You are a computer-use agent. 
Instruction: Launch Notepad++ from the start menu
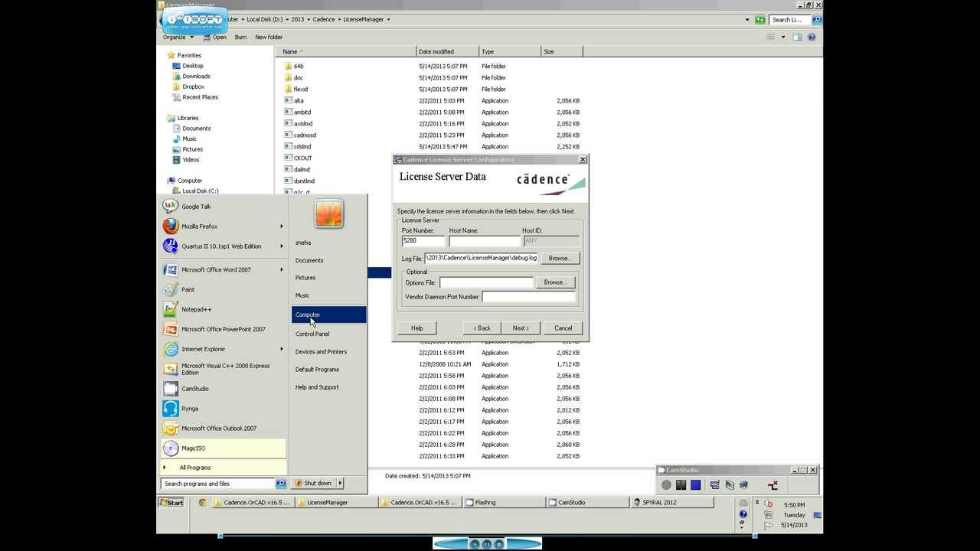[224, 309]
